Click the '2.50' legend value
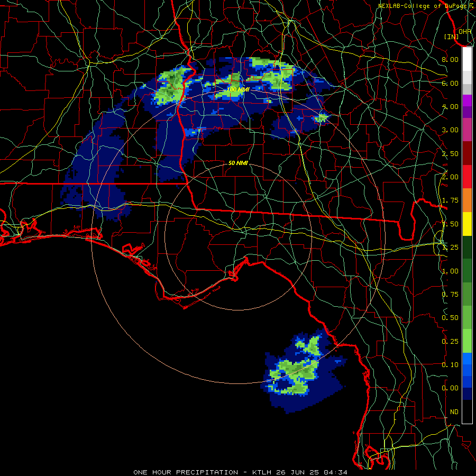The image size is (476, 476). point(450,153)
